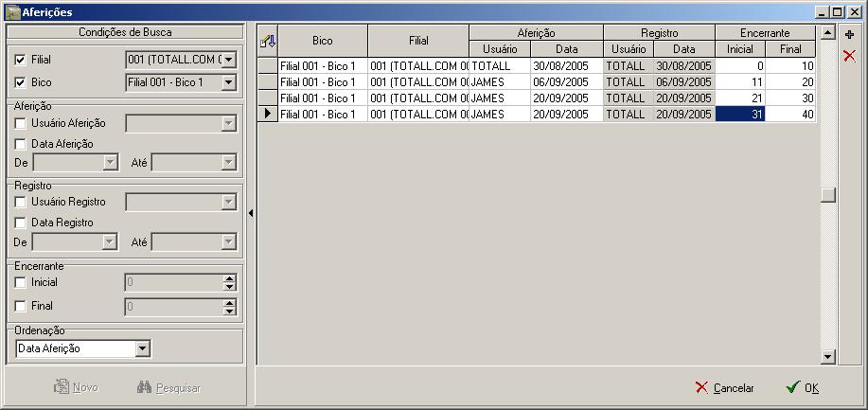The width and height of the screenshot is (868, 410).
Task: Click TOTALL in Aferição Usuário column
Action: [500, 66]
